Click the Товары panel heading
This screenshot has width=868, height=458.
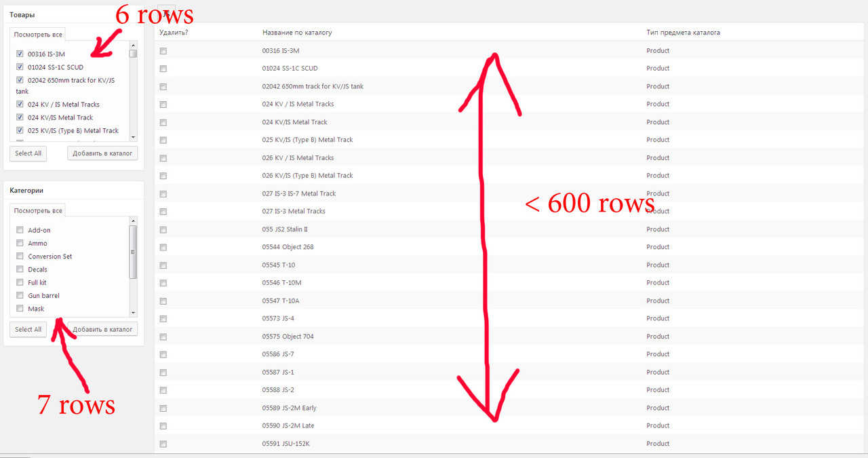(x=22, y=14)
